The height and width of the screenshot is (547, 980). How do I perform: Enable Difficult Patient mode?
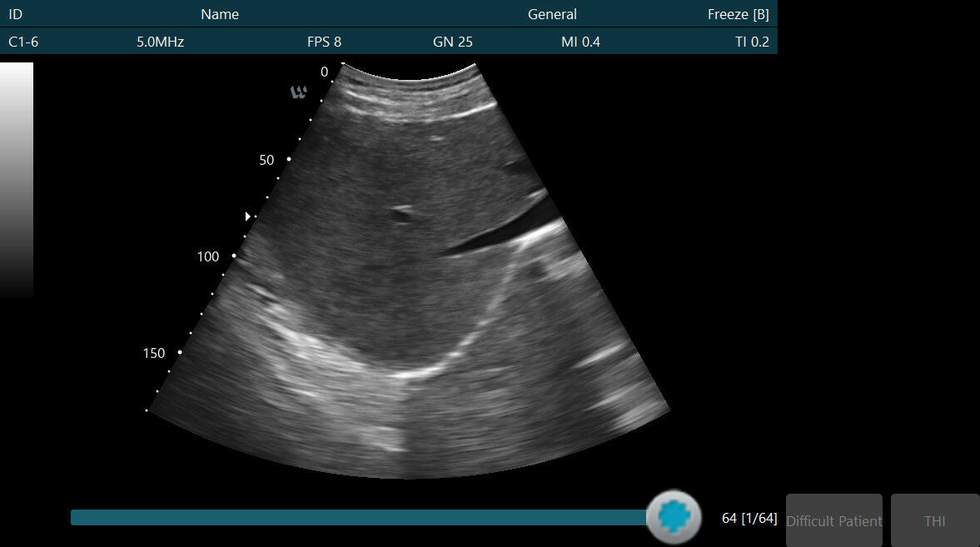click(x=833, y=520)
